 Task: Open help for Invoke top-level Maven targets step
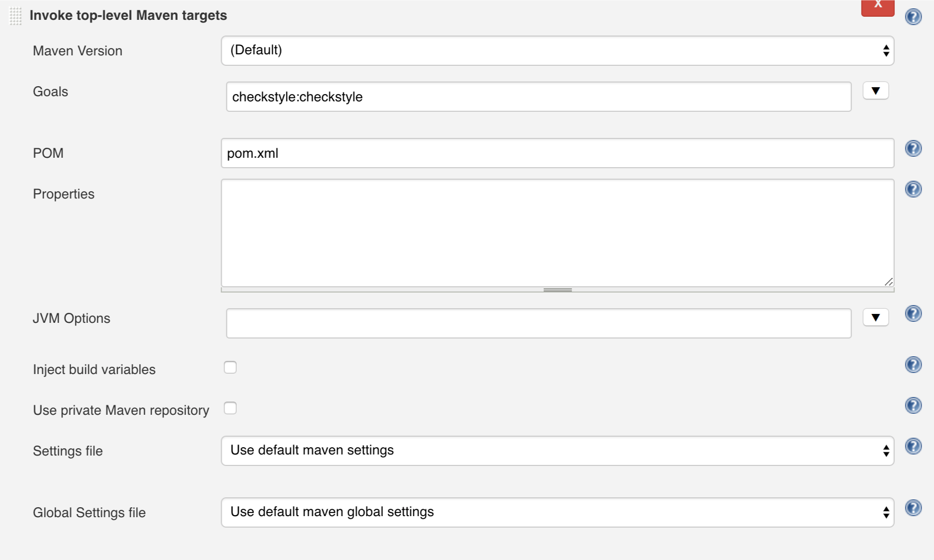click(x=914, y=17)
